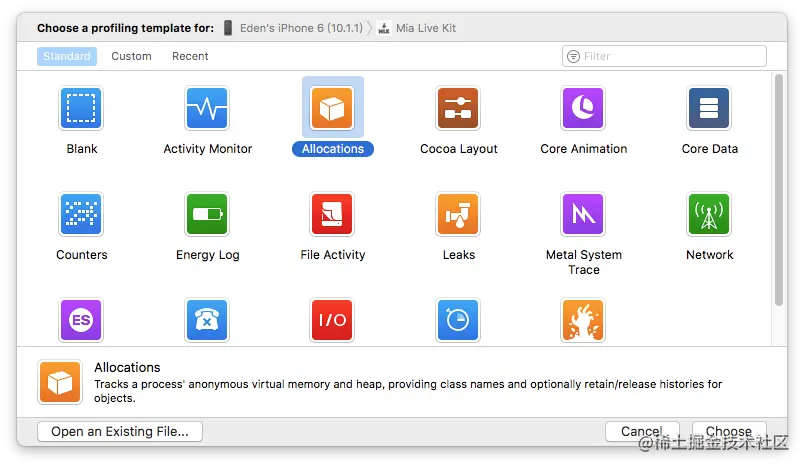This screenshot has height=467, width=804.
Task: Open the Eden's iPhone 6 device selector
Action: [x=294, y=28]
